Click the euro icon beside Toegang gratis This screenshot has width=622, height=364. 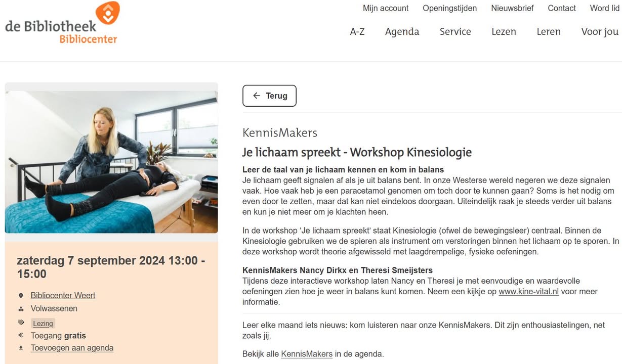(x=21, y=336)
